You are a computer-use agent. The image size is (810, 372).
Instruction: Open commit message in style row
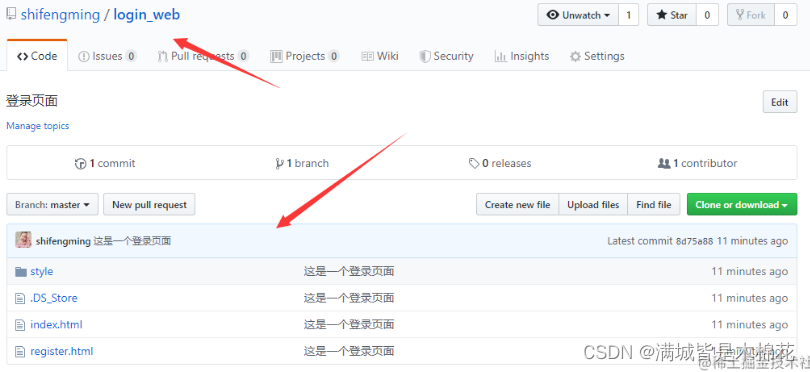pyautogui.click(x=349, y=271)
